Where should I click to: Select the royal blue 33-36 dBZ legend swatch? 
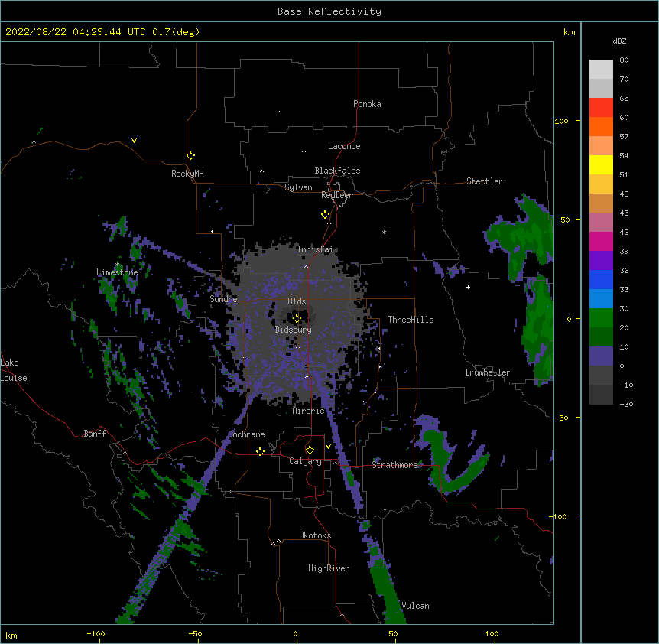[x=601, y=279]
